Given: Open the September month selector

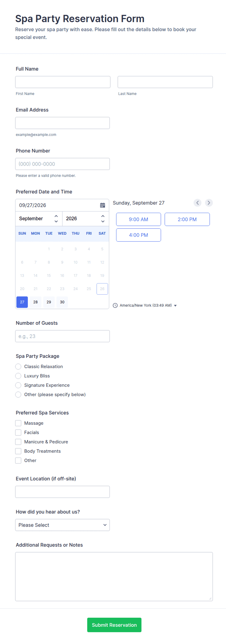Looking at the screenshot, I should [x=39, y=219].
